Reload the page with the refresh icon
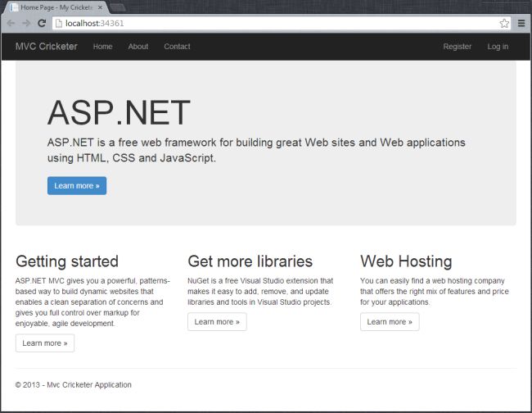The image size is (532, 413). point(42,23)
